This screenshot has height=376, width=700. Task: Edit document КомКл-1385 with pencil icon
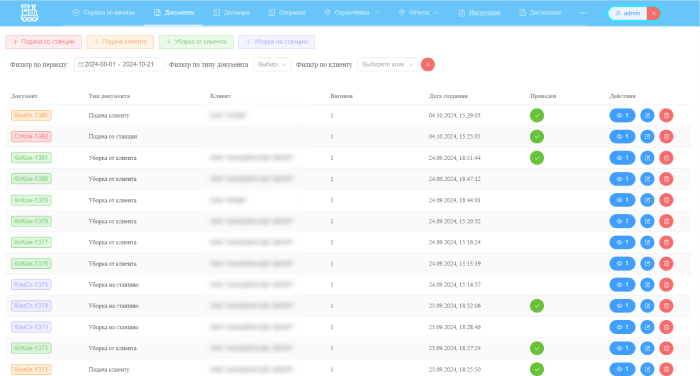[x=647, y=115]
